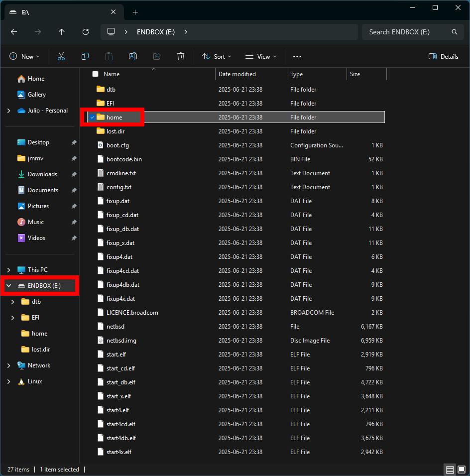This screenshot has width=470, height=476.
Task: Expand the Linux tree node
Action: tap(9, 381)
